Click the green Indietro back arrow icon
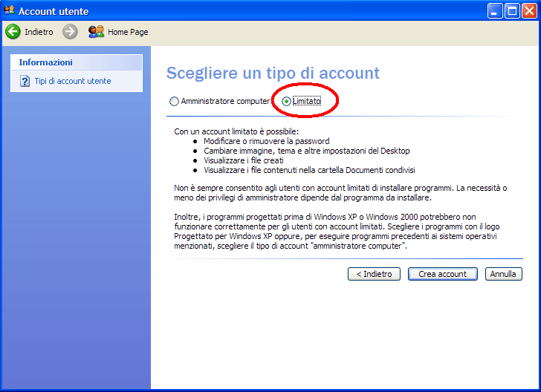The image size is (541, 392). tap(13, 32)
